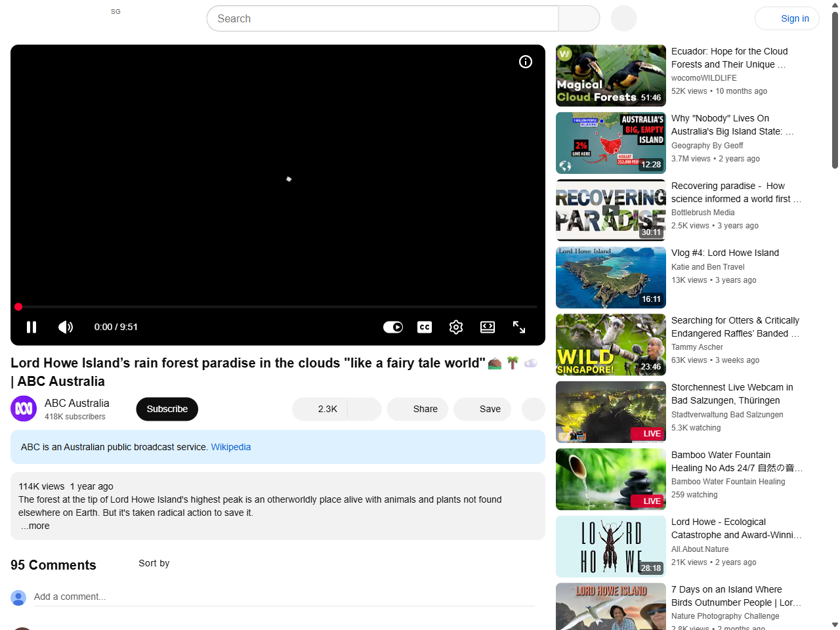The height and width of the screenshot is (630, 840).
Task: Open Vlog #4: Lord Howe Island title
Action: (725, 253)
